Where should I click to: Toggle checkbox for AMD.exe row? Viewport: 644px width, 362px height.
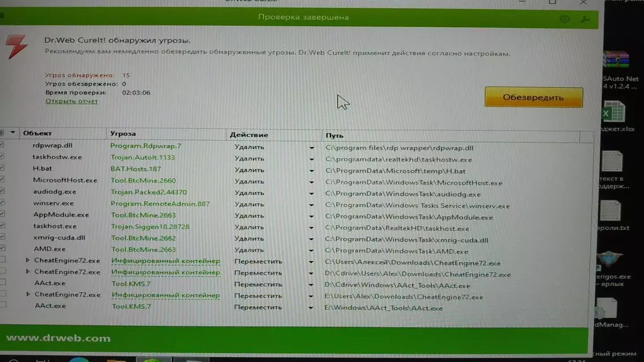point(2,248)
